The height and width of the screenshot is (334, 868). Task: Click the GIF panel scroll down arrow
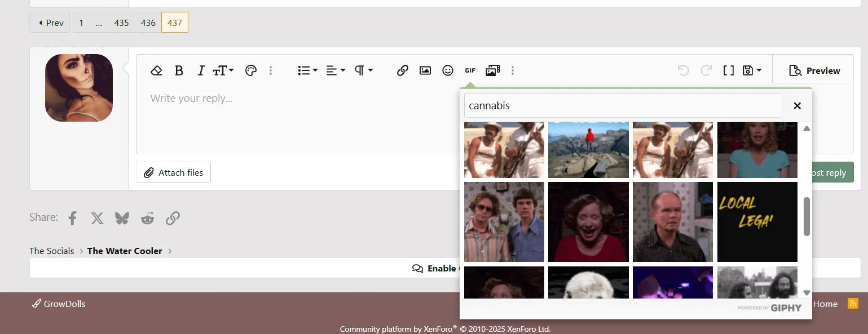[807, 293]
